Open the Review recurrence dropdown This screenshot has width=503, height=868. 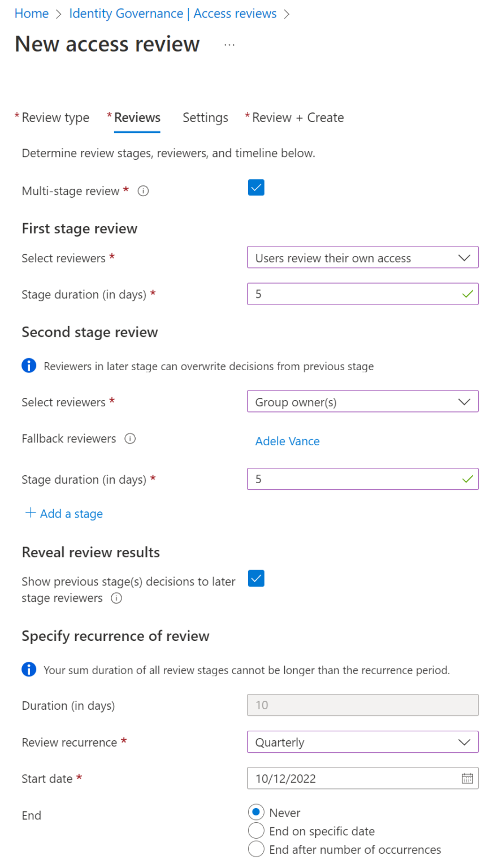[362, 742]
